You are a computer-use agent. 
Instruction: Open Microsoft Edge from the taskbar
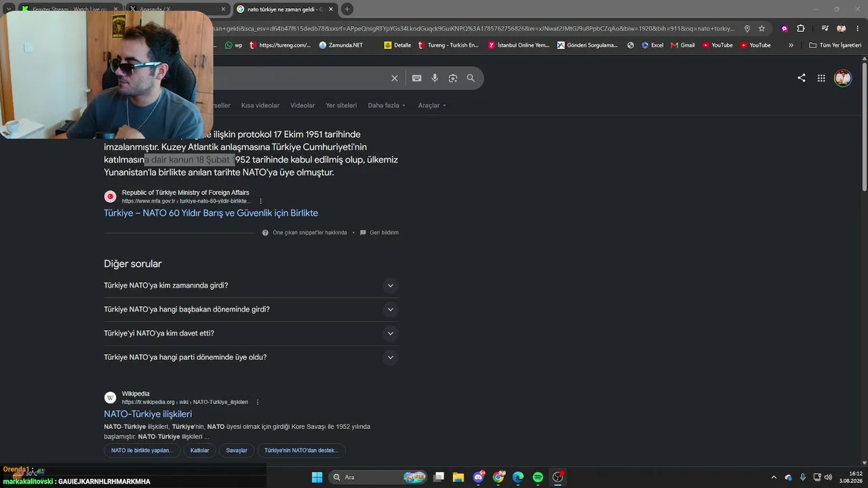[x=518, y=477]
